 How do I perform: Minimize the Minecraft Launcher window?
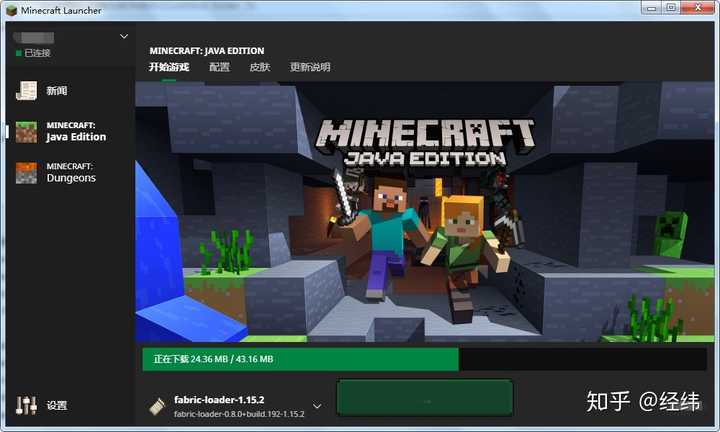[x=651, y=8]
